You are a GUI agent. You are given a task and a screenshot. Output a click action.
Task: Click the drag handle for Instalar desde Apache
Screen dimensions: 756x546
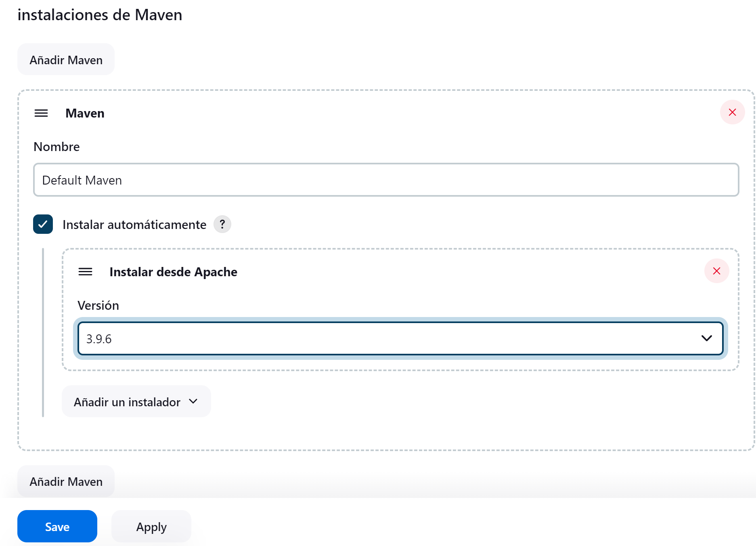[x=85, y=272]
